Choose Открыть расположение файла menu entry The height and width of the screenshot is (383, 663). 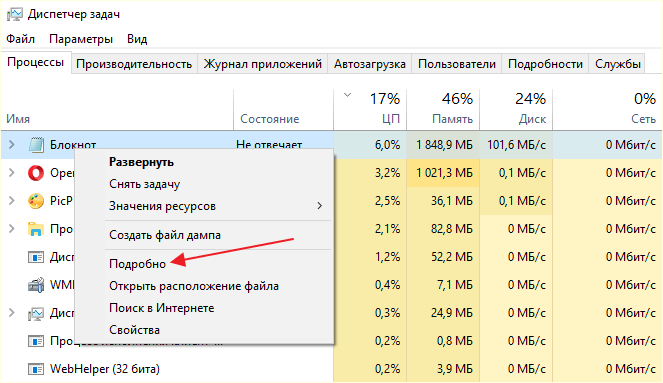[x=194, y=286]
